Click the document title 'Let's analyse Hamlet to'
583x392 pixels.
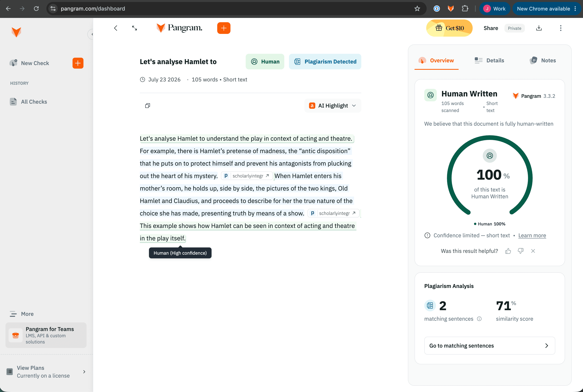coord(178,62)
